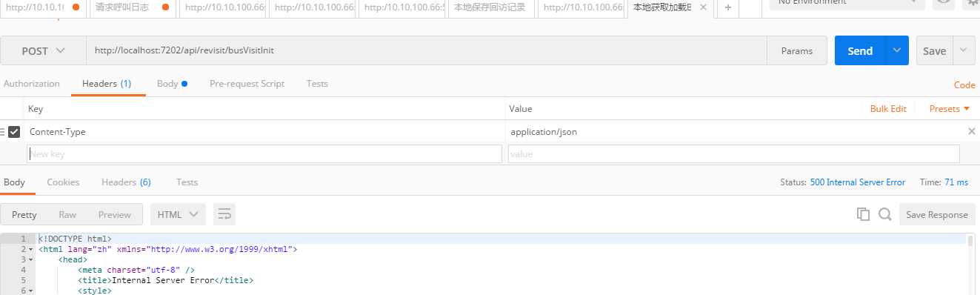Close the active 本地获取加载 request tab

pyautogui.click(x=703, y=7)
